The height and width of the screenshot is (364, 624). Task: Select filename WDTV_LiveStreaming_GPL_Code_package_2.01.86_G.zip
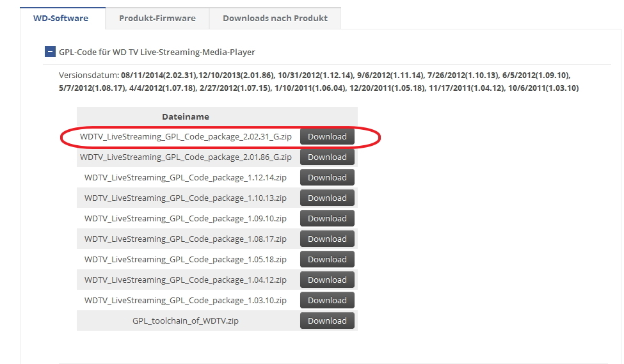[x=186, y=157]
